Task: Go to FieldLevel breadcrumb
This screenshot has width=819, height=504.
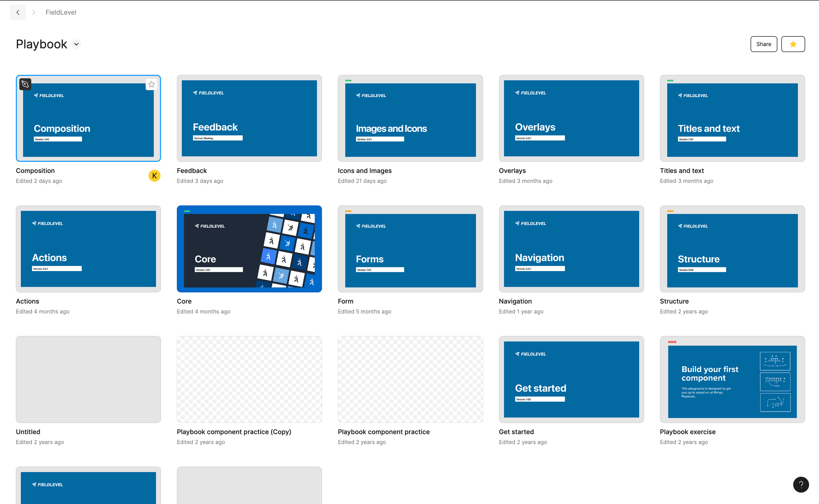Action: 61,12
